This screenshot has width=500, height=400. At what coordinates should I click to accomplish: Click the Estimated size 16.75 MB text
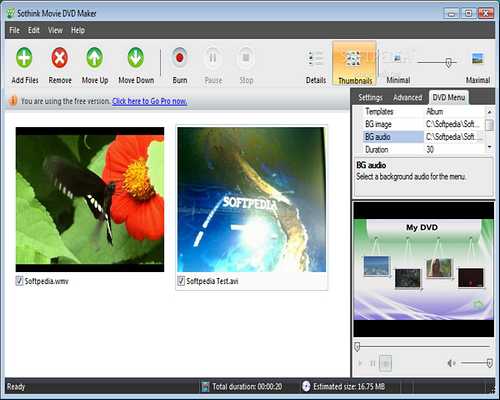click(349, 387)
